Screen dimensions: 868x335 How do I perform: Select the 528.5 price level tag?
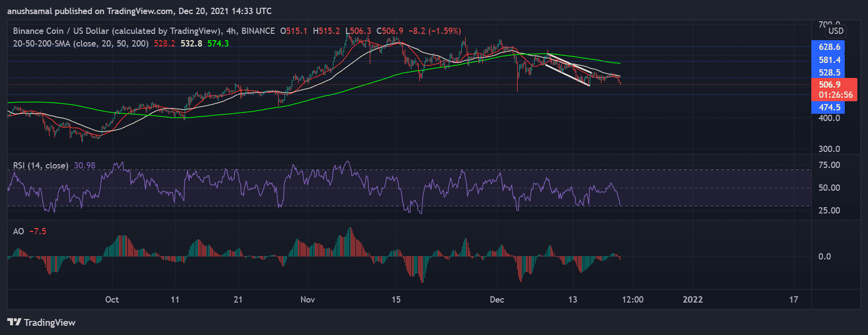(x=828, y=73)
